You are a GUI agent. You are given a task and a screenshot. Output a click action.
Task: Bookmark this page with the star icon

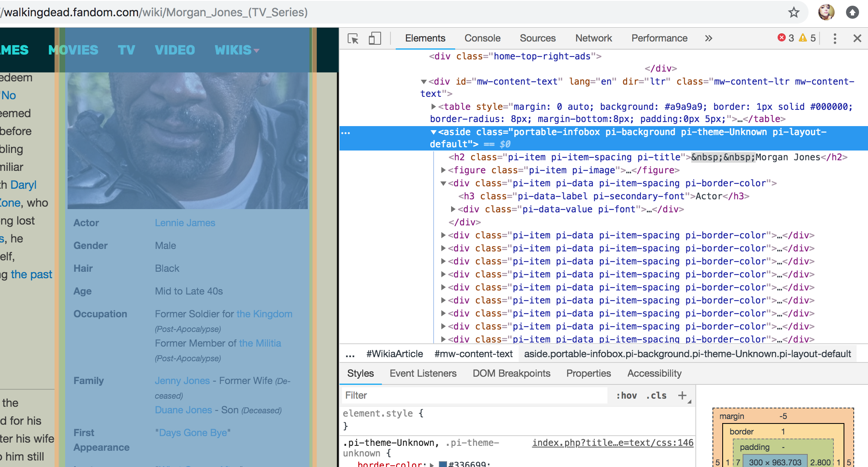click(793, 12)
